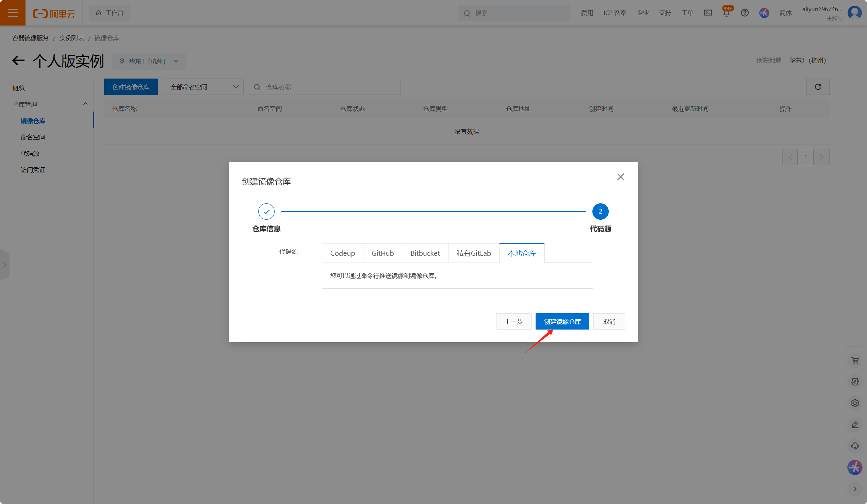Screen dimensions: 867x504
Task: Go back to step 仓库信息 circle
Action: pyautogui.click(x=266, y=212)
